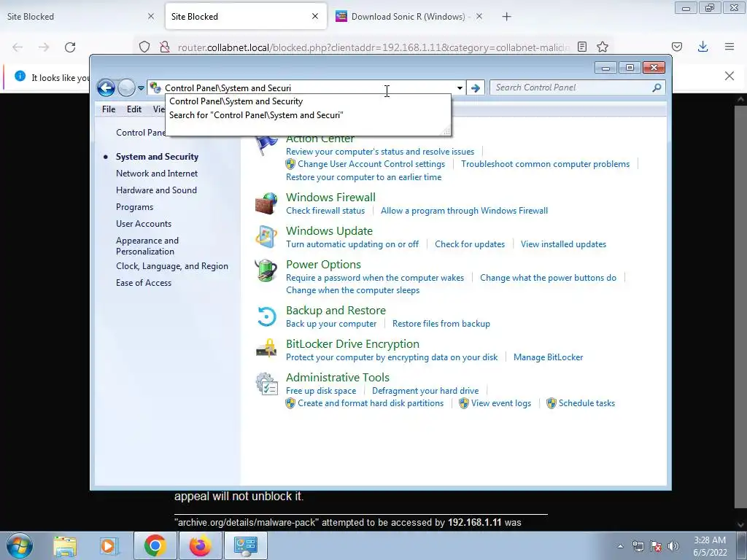The image size is (747, 560).
Task: Open Programs category in sidebar
Action: (134, 207)
